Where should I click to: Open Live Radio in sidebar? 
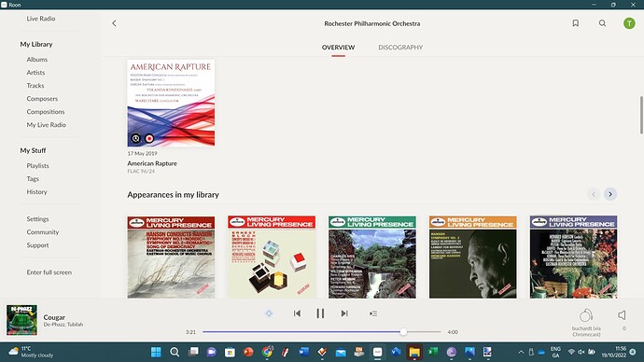pyautogui.click(x=41, y=19)
